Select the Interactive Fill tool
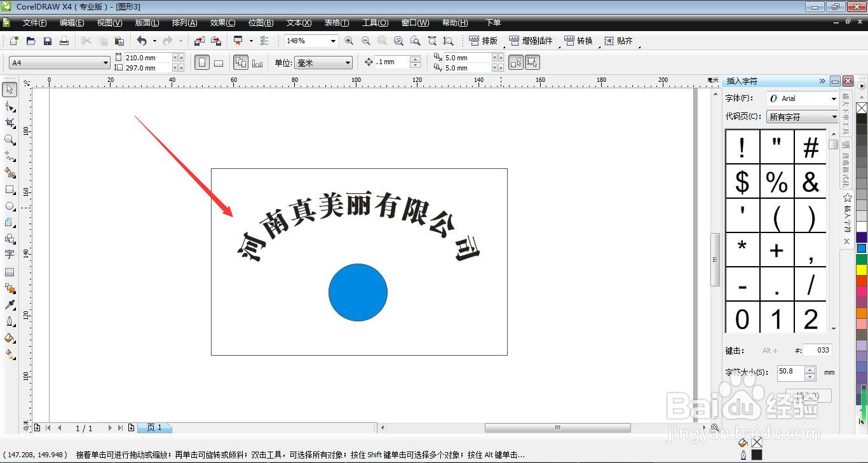 [x=10, y=354]
